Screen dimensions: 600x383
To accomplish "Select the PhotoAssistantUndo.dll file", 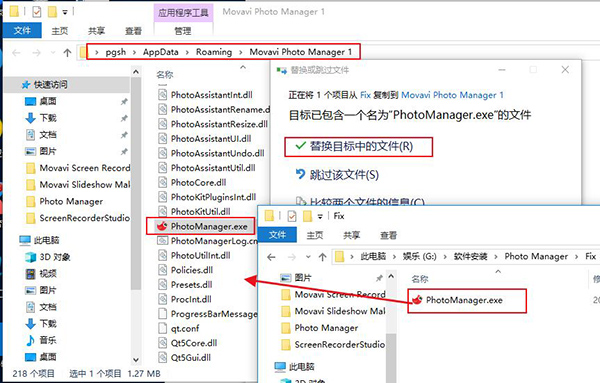I will pos(217,153).
